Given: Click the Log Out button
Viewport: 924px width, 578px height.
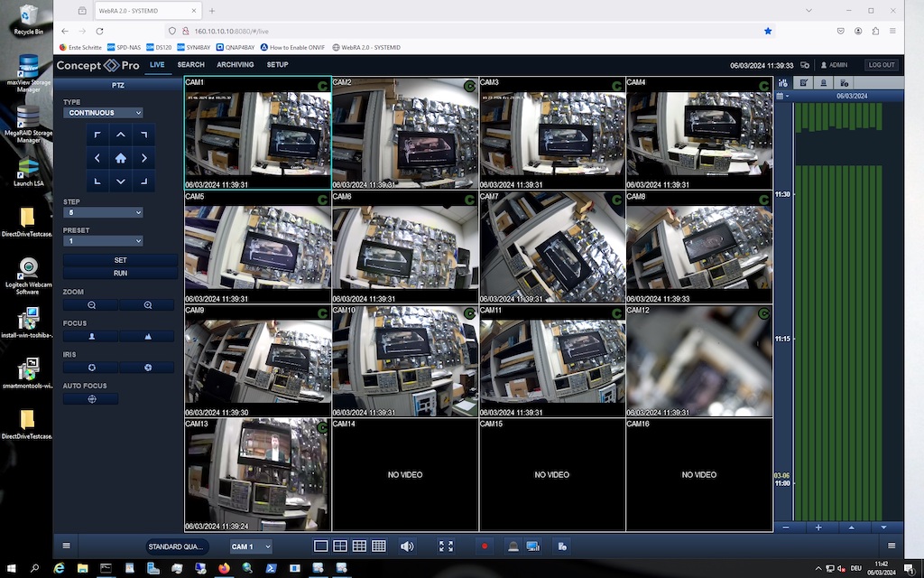Looking at the screenshot, I should pyautogui.click(x=881, y=65).
